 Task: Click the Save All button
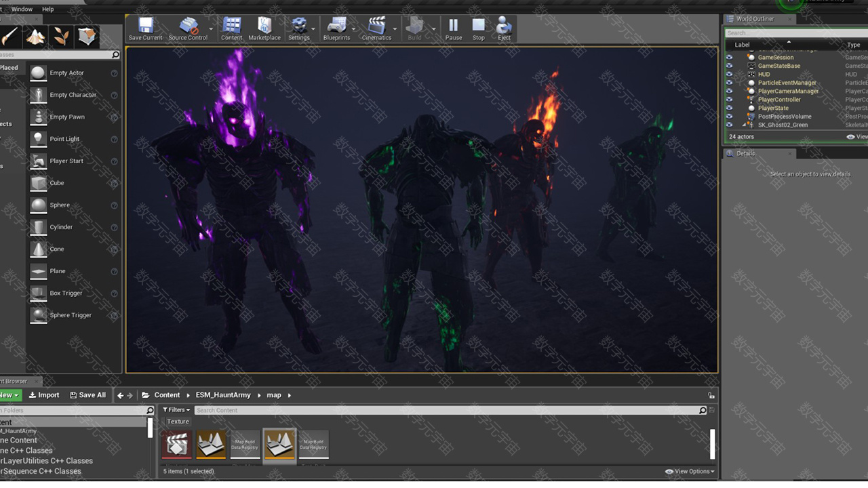88,395
